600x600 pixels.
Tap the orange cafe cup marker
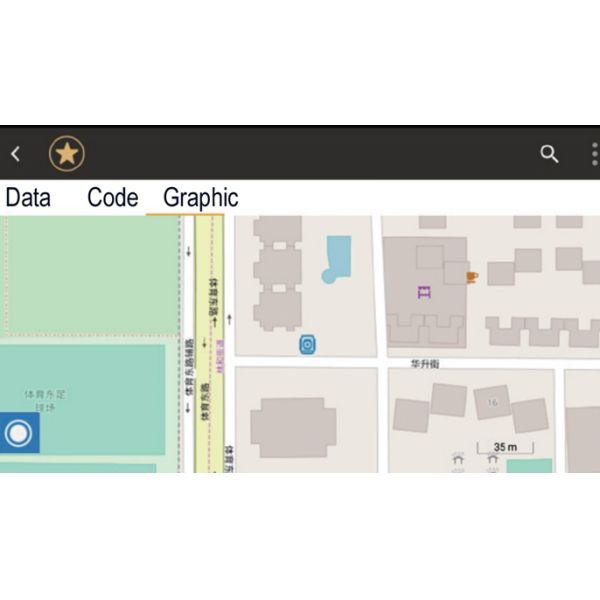470,273
